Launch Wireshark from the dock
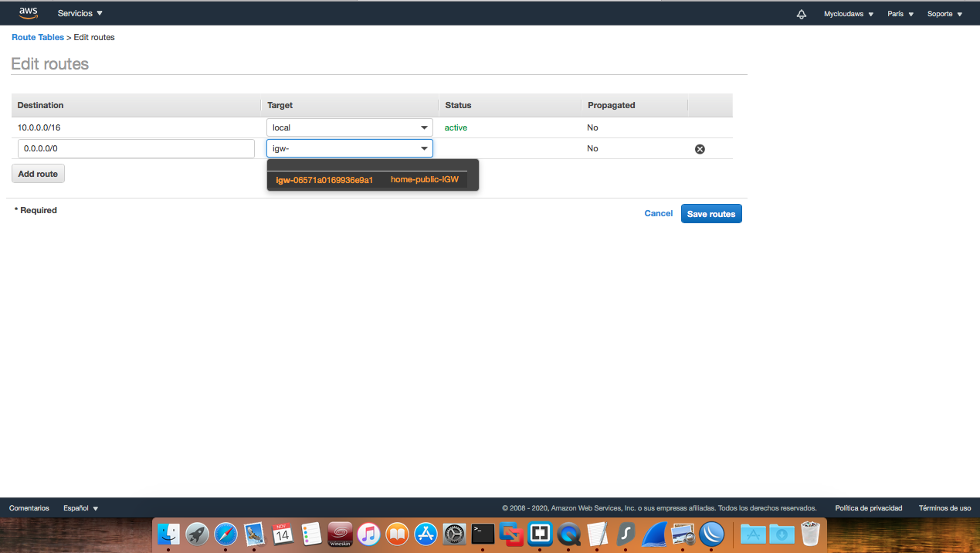The height and width of the screenshot is (553, 980). click(654, 534)
